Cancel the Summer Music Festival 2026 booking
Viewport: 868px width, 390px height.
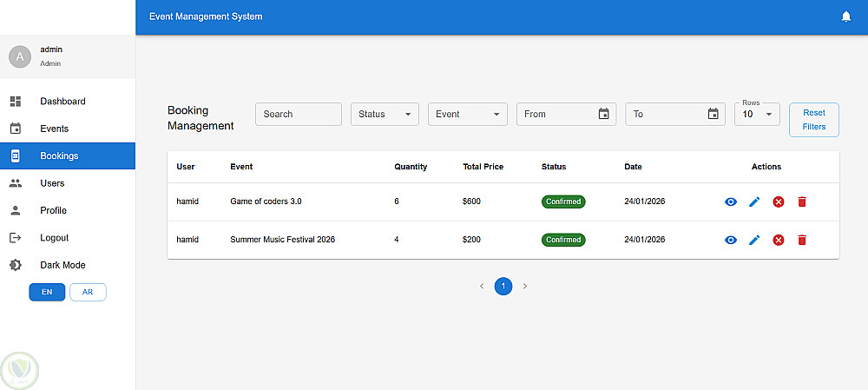pos(779,240)
